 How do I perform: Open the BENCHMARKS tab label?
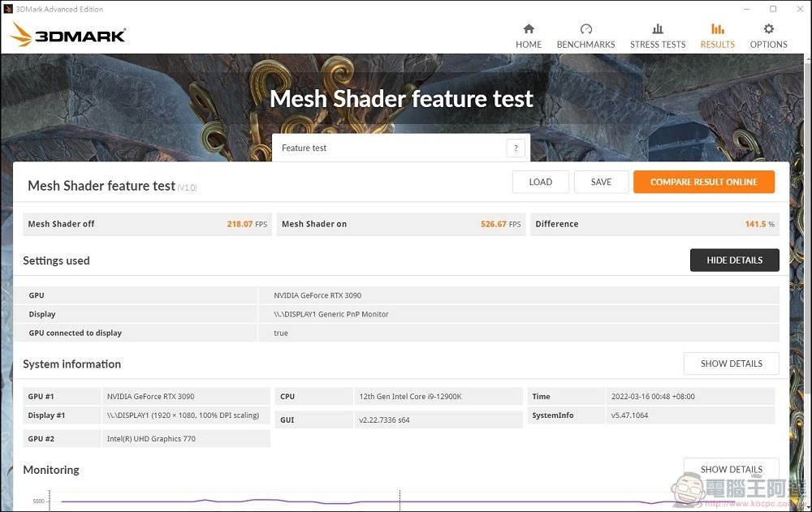click(585, 45)
